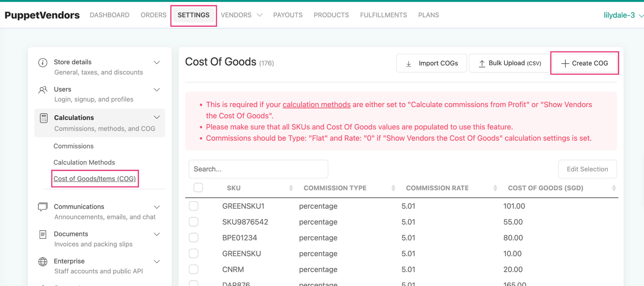This screenshot has height=286, width=644.
Task: Toggle the select-all header checkbox
Action: (198, 188)
